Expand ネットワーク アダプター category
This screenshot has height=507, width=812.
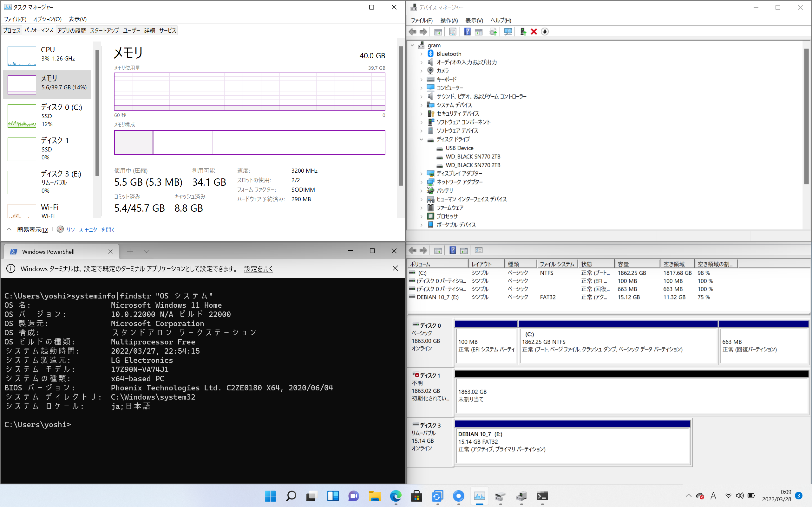point(422,182)
